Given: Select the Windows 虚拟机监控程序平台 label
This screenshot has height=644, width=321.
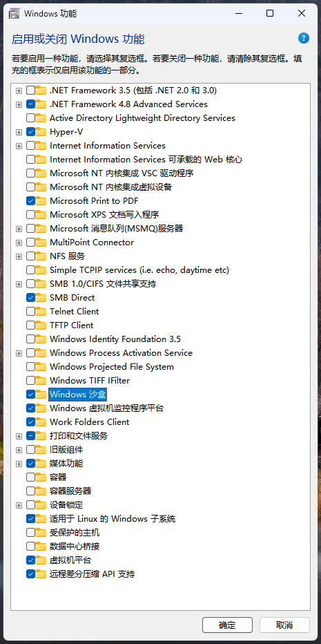Looking at the screenshot, I should coord(107,408).
